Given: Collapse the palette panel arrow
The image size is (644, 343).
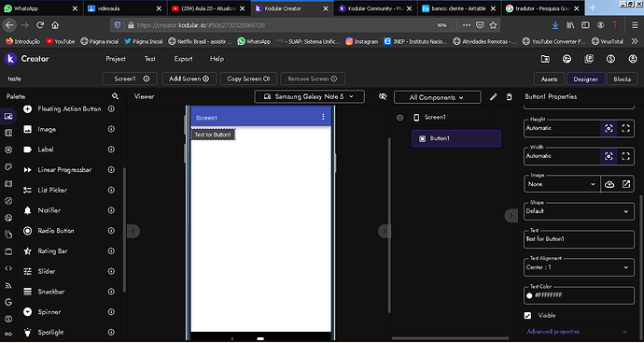Looking at the screenshot, I should (133, 231).
